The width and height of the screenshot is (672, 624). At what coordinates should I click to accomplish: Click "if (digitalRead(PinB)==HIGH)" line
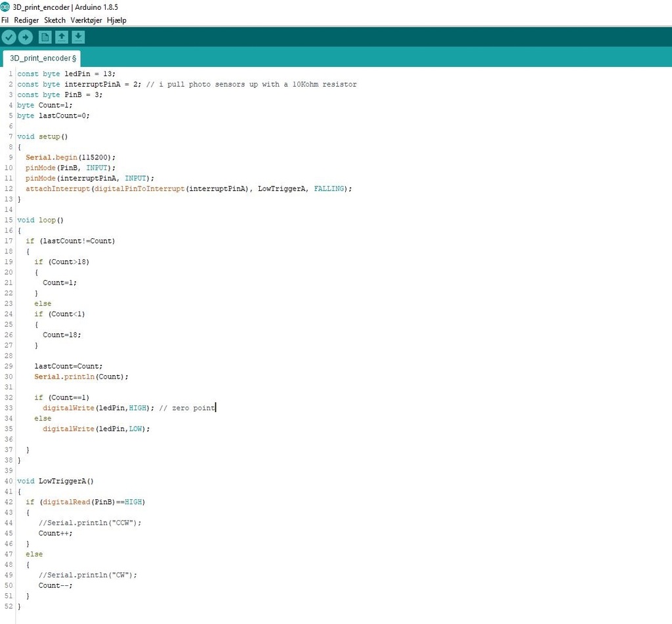point(86,502)
